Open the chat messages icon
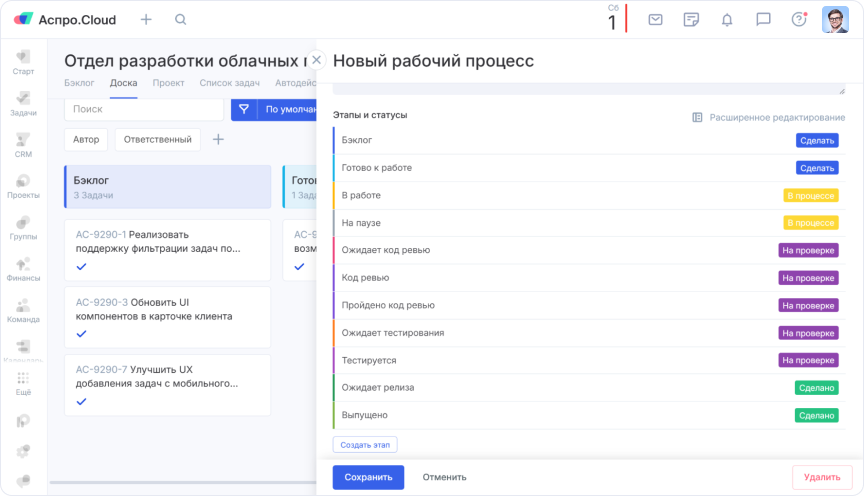The width and height of the screenshot is (864, 496). tap(763, 19)
